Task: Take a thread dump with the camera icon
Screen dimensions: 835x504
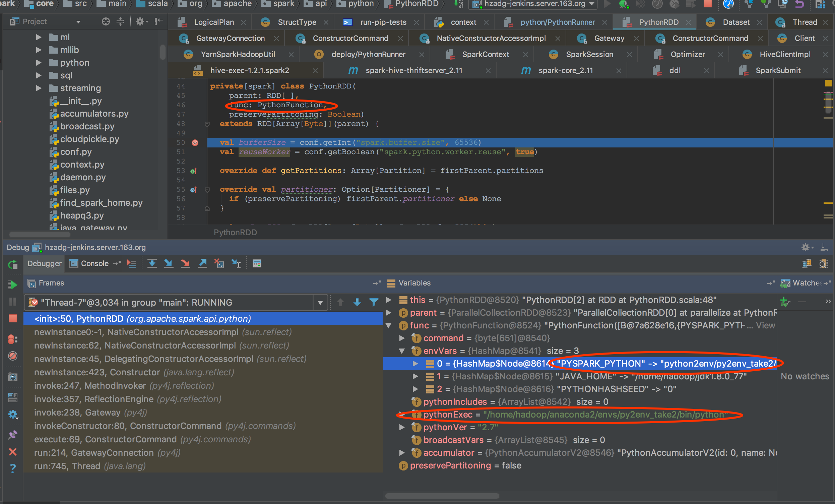Action: 12,377
